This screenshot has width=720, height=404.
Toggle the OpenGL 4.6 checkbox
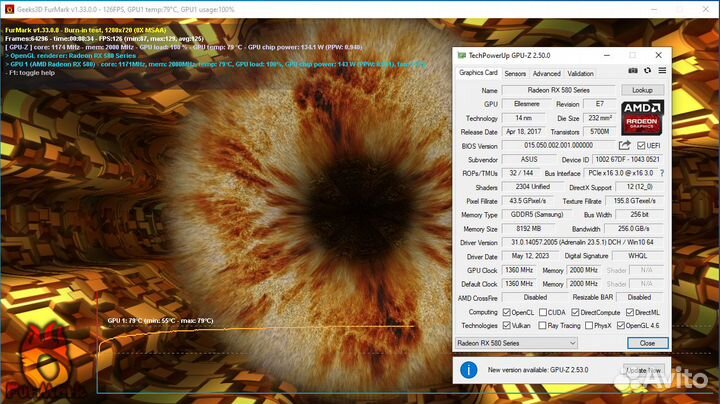[x=621, y=325]
